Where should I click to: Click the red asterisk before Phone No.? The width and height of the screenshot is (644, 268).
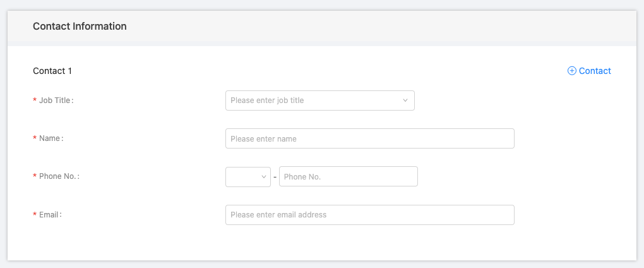point(35,177)
